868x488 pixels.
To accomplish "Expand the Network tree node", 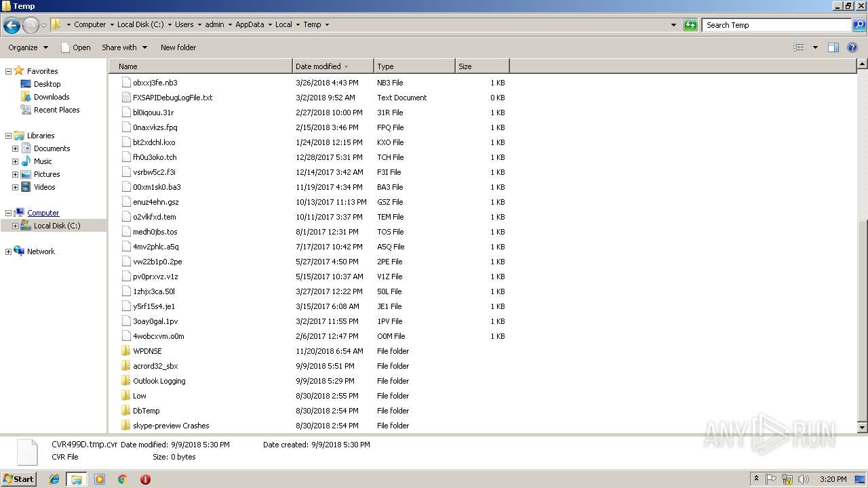I will click(x=8, y=251).
